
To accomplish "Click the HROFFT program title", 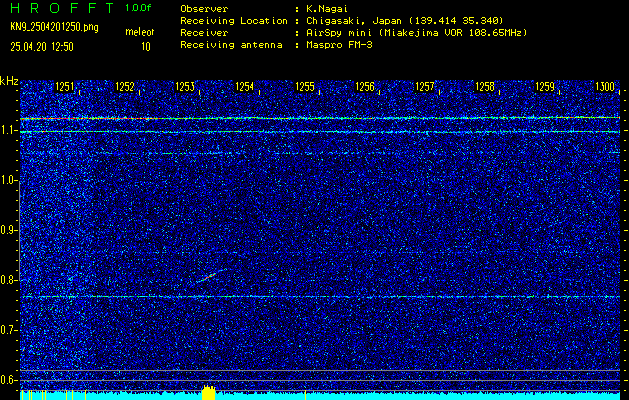I will point(62,8).
